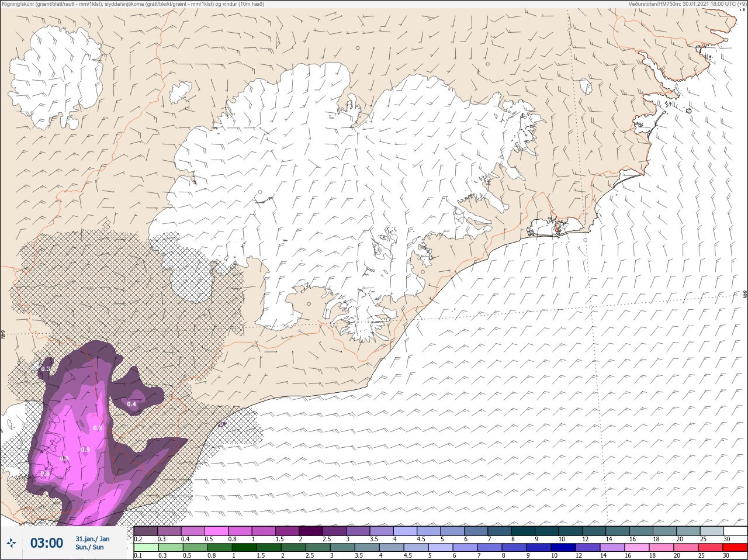This screenshot has width=748, height=560.
Task: Click the '0.1' legend scale label
Action: point(138,555)
